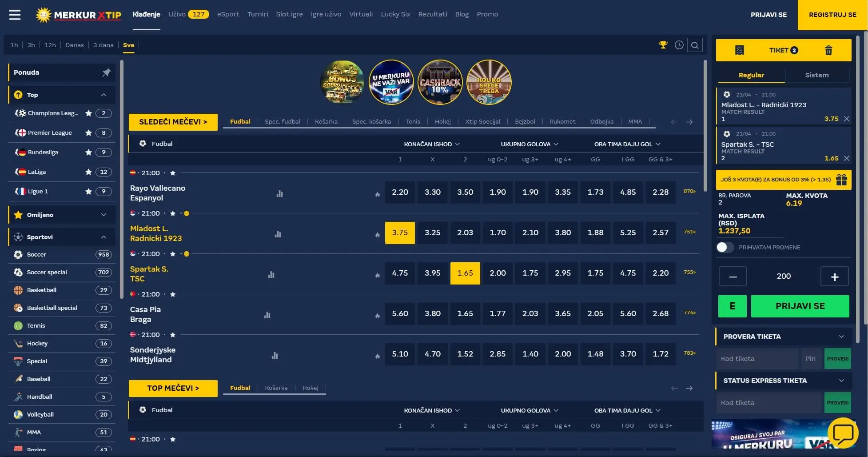Viewport: 868px width, 457px height.
Task: Open statistics for Casa Pia match
Action: (x=267, y=315)
